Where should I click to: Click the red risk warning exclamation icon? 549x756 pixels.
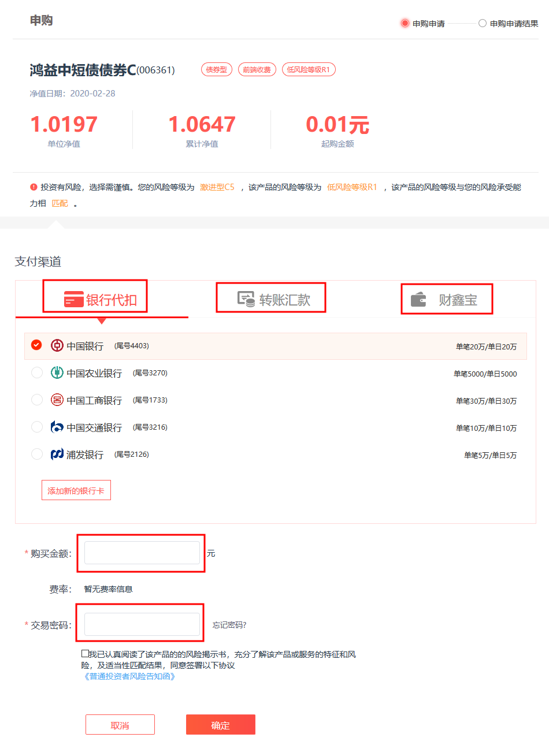coord(34,187)
